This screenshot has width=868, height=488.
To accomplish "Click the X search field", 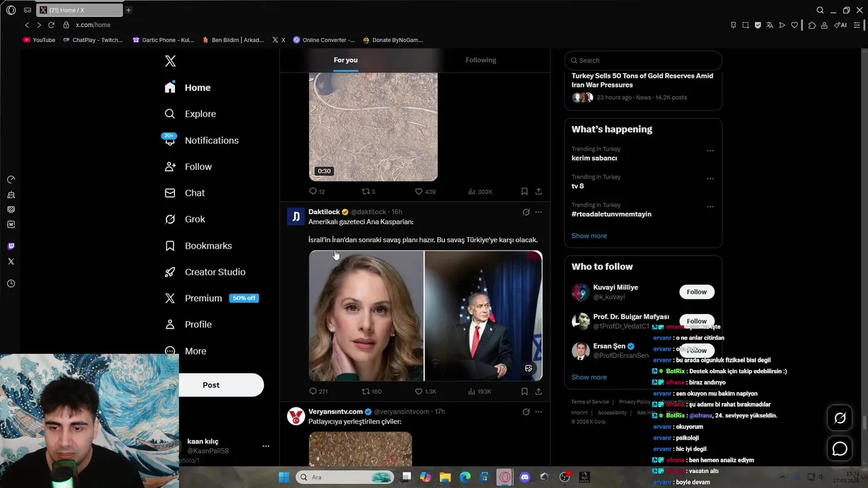I will point(643,60).
